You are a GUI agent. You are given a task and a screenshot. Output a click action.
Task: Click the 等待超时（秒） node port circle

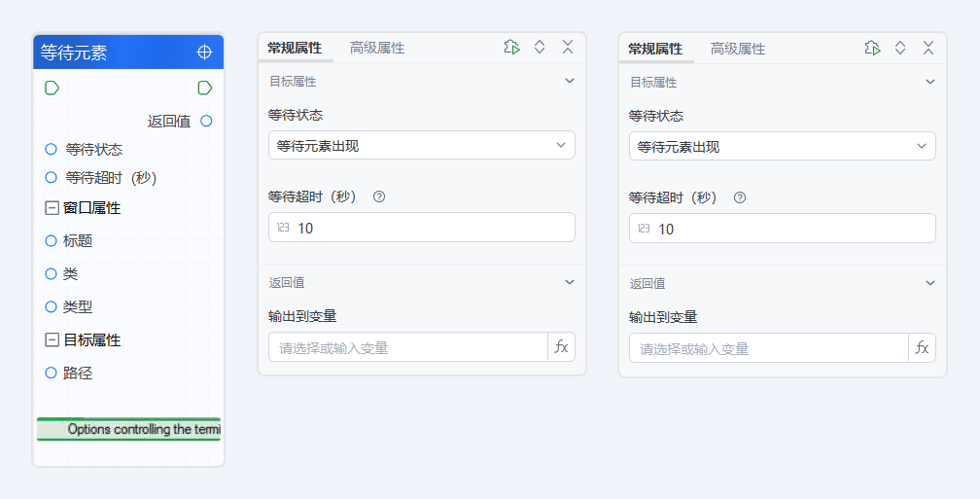[x=52, y=178]
